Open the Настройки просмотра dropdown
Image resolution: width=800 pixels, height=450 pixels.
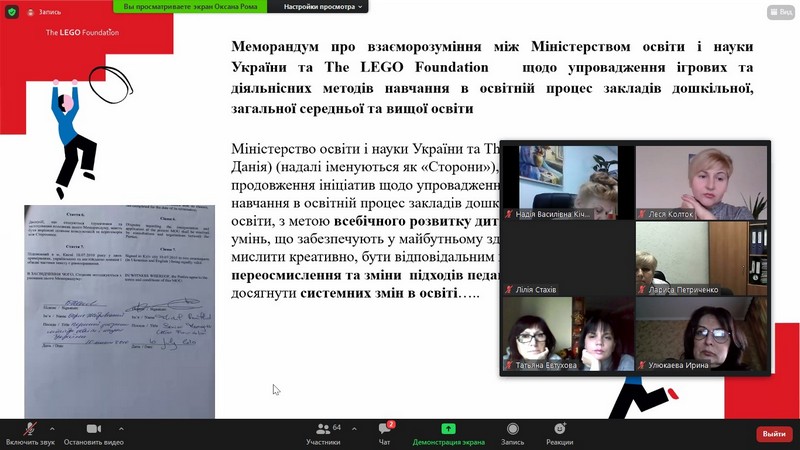(322, 7)
